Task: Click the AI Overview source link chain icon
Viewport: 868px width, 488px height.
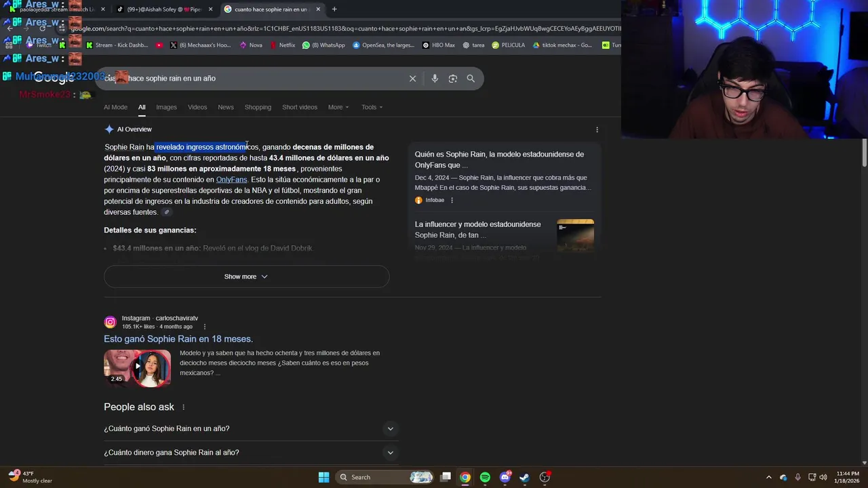Action: point(166,212)
